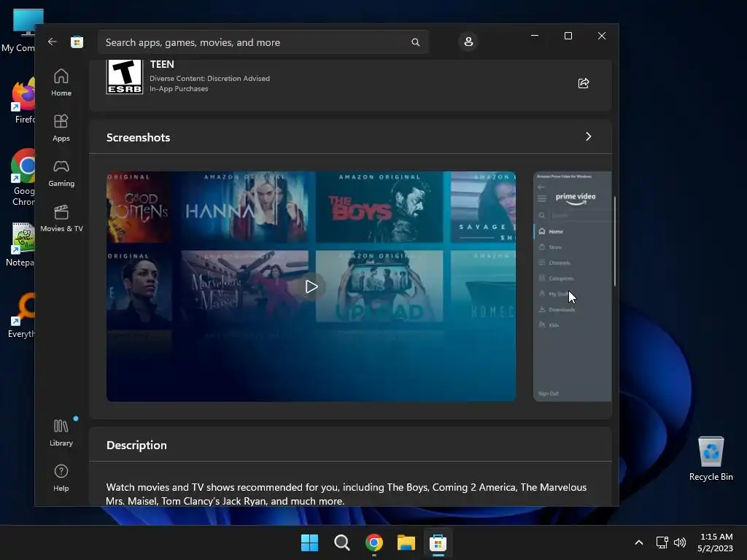This screenshot has height=560, width=747.
Task: Open the clock showing 1:15 AM
Action: coord(716,542)
